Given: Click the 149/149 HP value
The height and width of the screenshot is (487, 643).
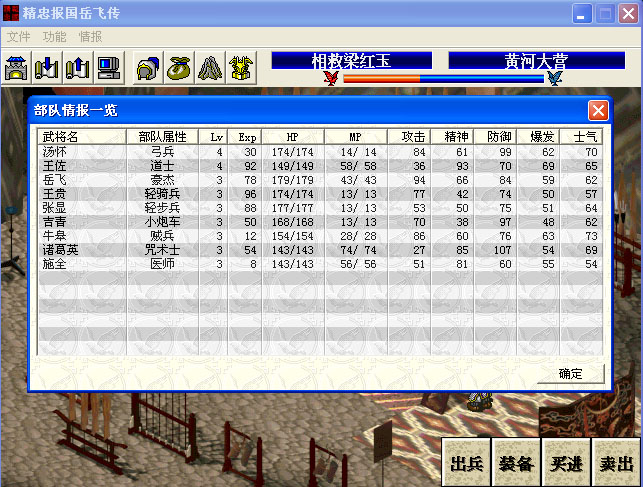Looking at the screenshot, I should (x=293, y=166).
